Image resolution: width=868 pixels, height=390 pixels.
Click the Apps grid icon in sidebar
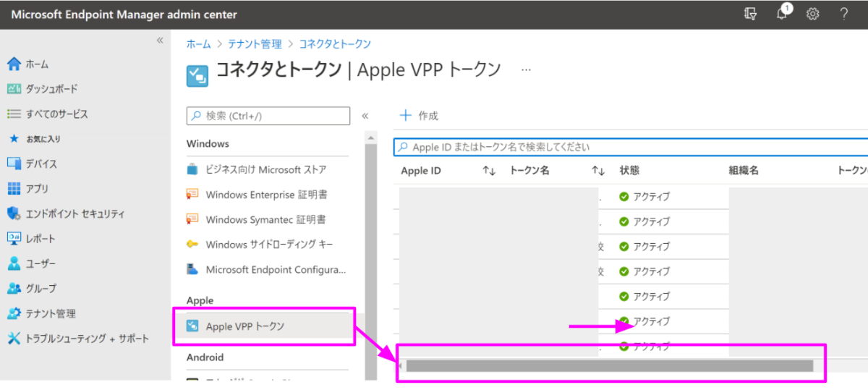click(14, 188)
